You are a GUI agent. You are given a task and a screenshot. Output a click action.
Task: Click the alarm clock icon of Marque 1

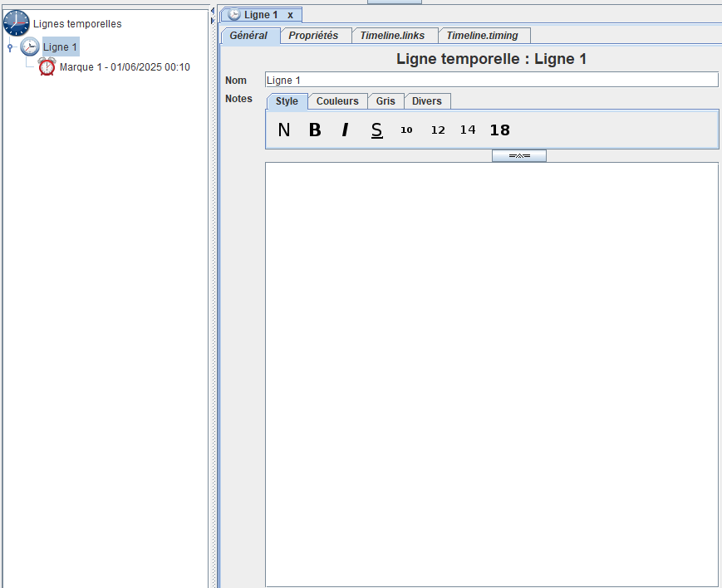click(47, 66)
